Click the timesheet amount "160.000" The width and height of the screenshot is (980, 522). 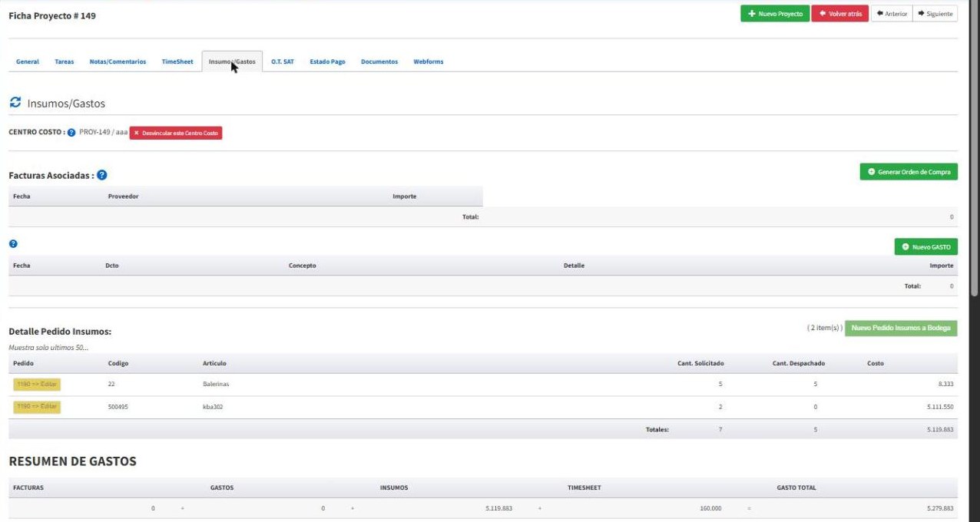pos(710,508)
